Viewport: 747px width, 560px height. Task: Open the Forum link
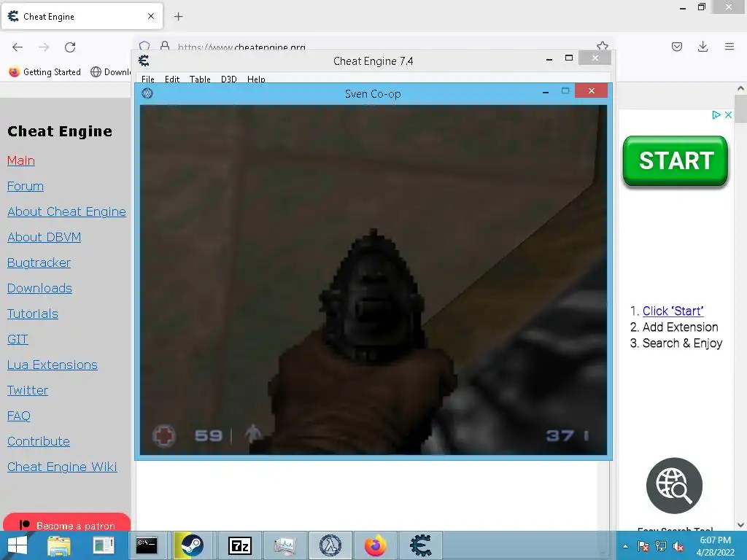point(26,186)
